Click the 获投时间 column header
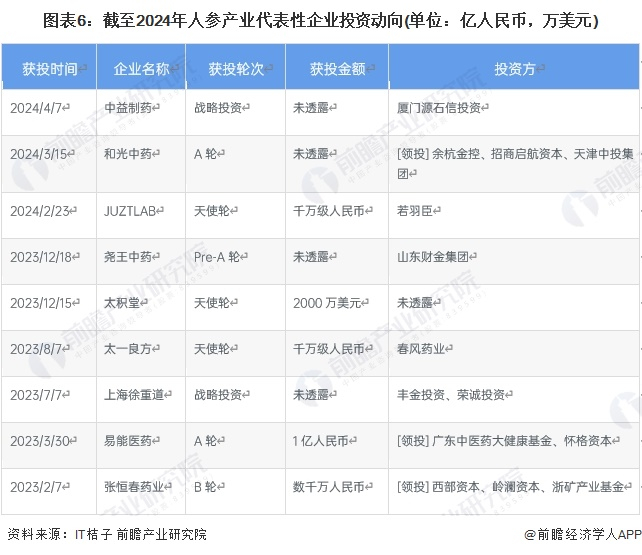Image resolution: width=642 pixels, height=555 pixels. (49, 67)
